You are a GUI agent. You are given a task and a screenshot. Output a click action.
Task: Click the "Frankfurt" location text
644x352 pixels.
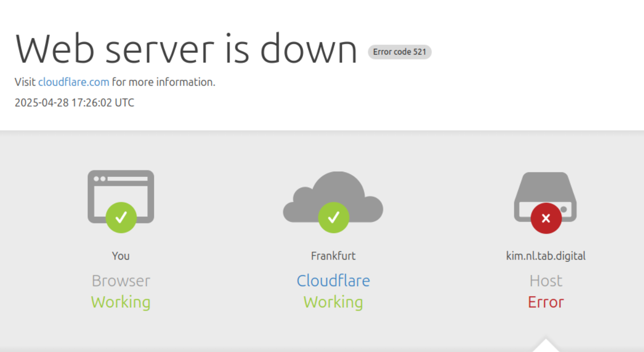tap(333, 256)
